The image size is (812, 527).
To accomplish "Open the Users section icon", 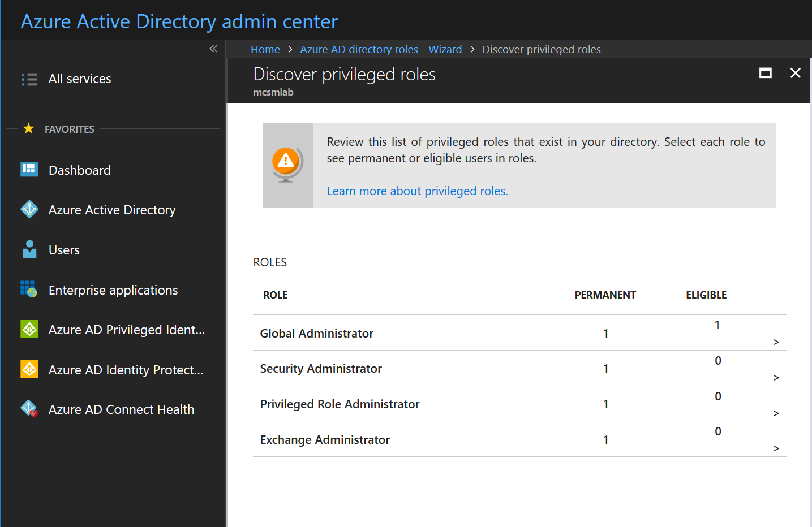I will point(29,249).
